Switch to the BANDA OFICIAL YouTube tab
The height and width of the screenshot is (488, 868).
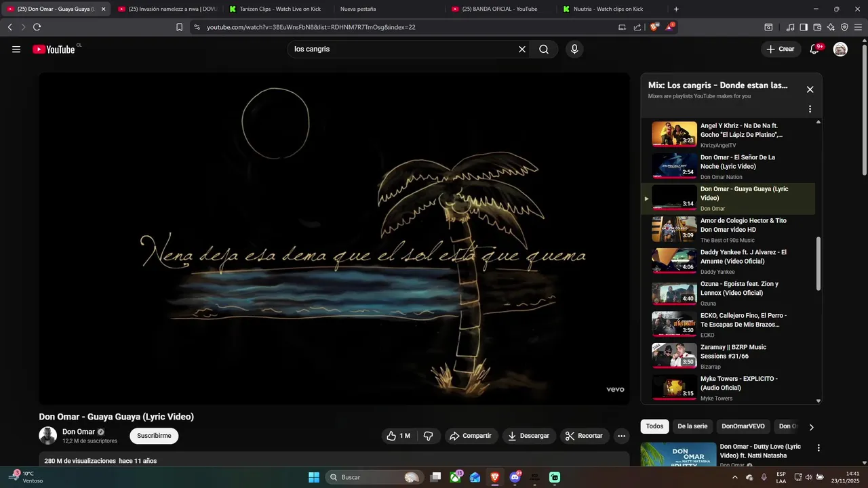point(502,9)
